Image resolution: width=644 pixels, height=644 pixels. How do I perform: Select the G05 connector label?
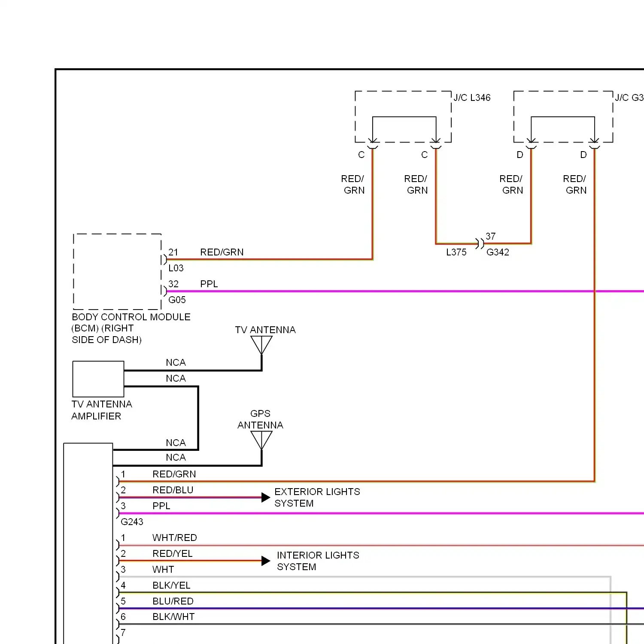coord(177,300)
